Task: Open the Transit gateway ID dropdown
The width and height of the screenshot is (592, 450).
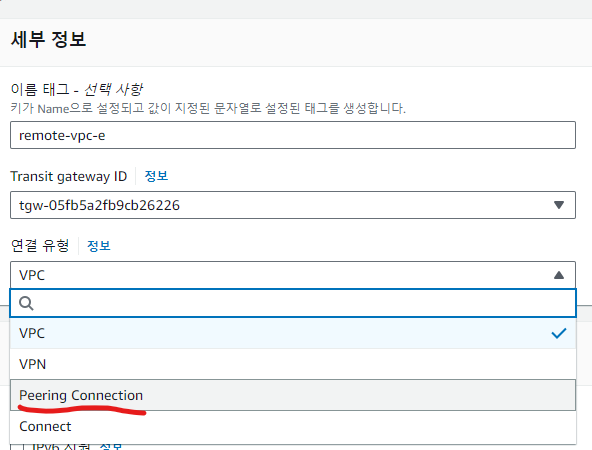Action: (293, 205)
